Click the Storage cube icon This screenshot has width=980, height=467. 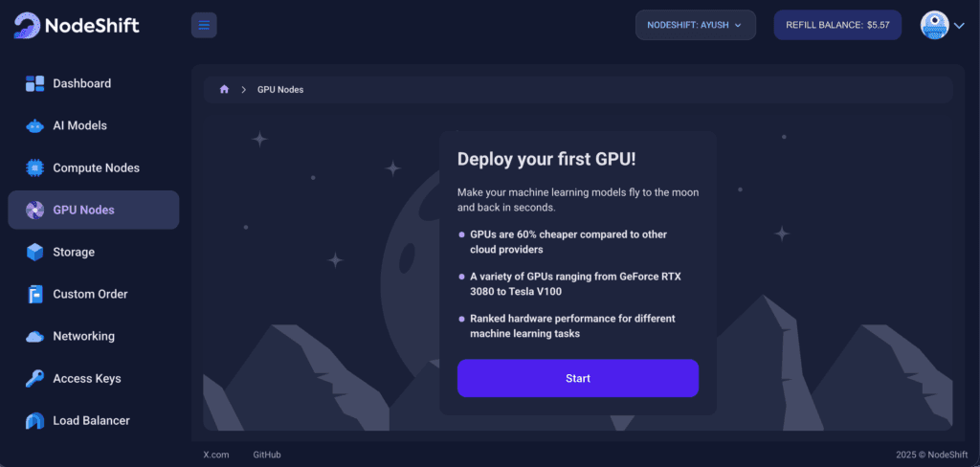coord(34,252)
